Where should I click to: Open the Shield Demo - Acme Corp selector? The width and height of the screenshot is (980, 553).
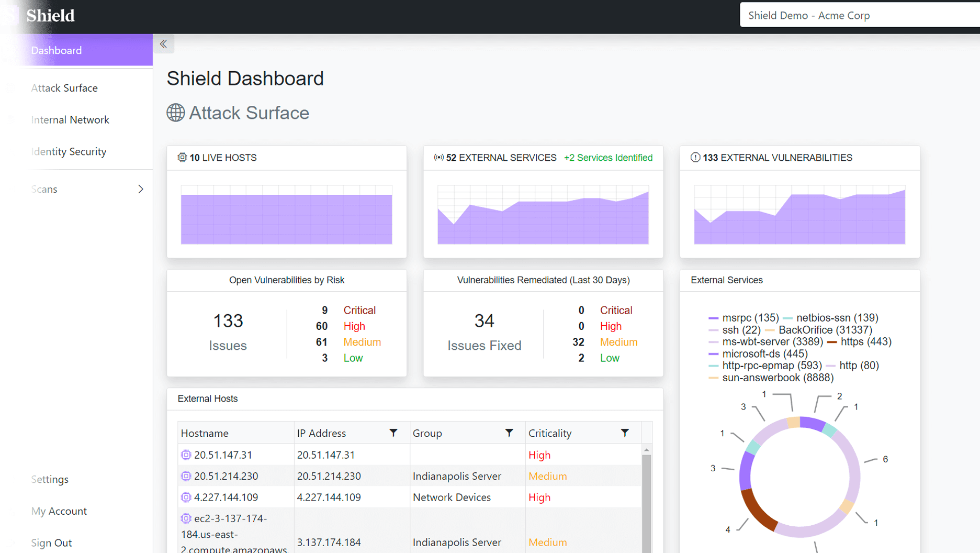(858, 15)
